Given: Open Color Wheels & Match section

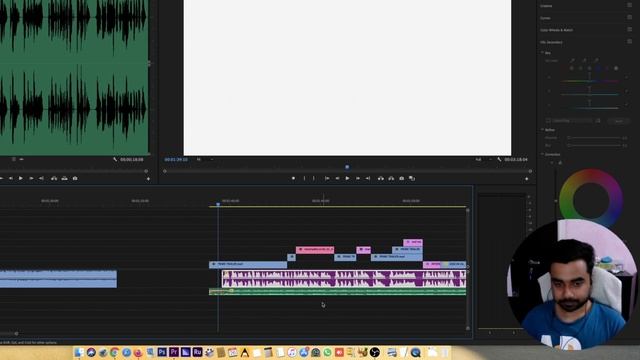Looking at the screenshot, I should (556, 30).
